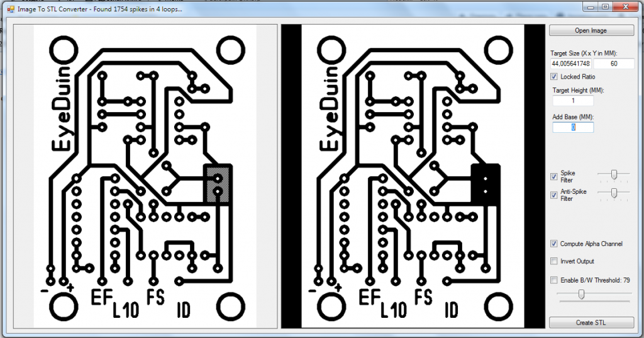Select the Target Height input field
644x338 pixels.
pos(572,101)
